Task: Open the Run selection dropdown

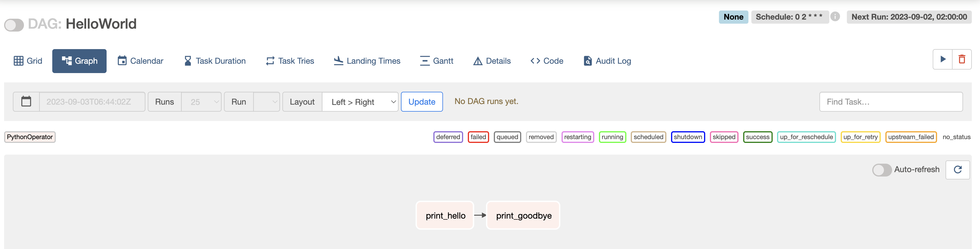Action: 266,102
